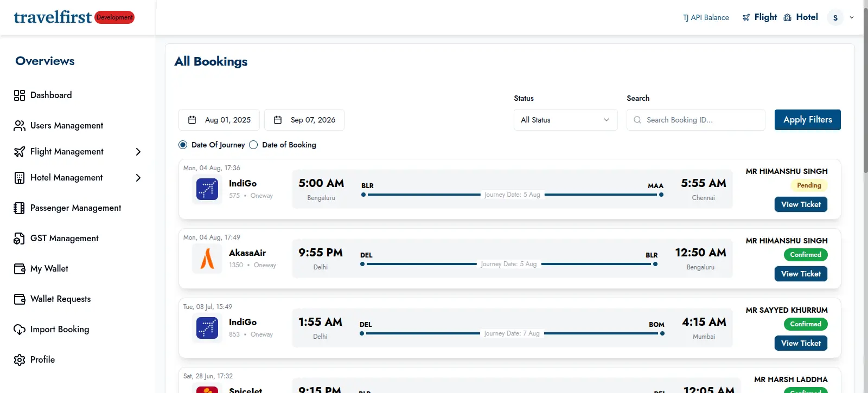View Ticket for the BLR to MAA booking
This screenshot has height=393, width=868.
point(801,204)
